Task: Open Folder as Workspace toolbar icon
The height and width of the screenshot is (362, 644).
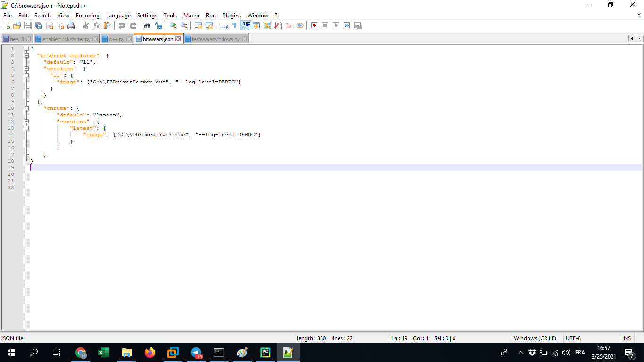Action: click(289, 25)
